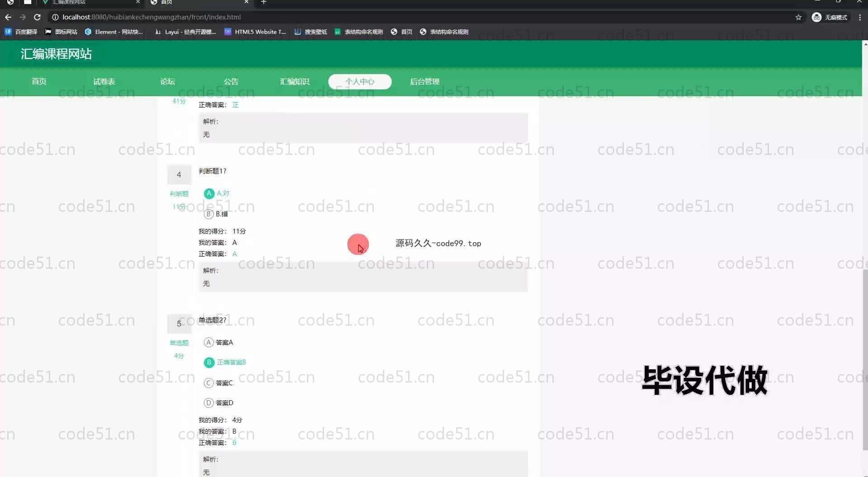Click the 解析 box of question 4
The height and width of the screenshot is (477, 868).
[363, 277]
